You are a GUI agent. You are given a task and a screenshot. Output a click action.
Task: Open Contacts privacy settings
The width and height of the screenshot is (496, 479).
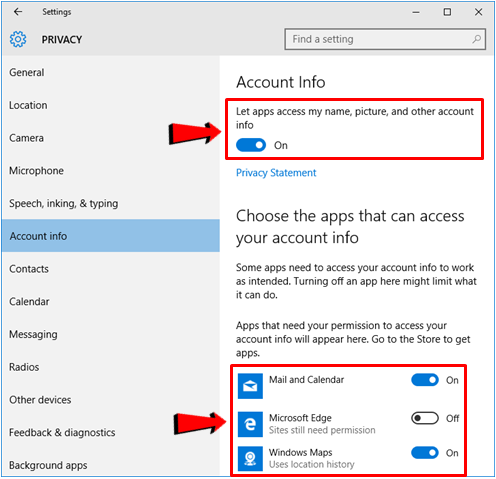(111, 269)
